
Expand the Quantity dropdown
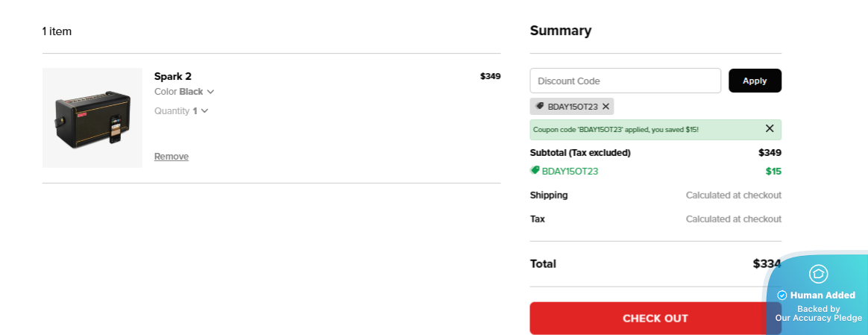pyautogui.click(x=181, y=111)
